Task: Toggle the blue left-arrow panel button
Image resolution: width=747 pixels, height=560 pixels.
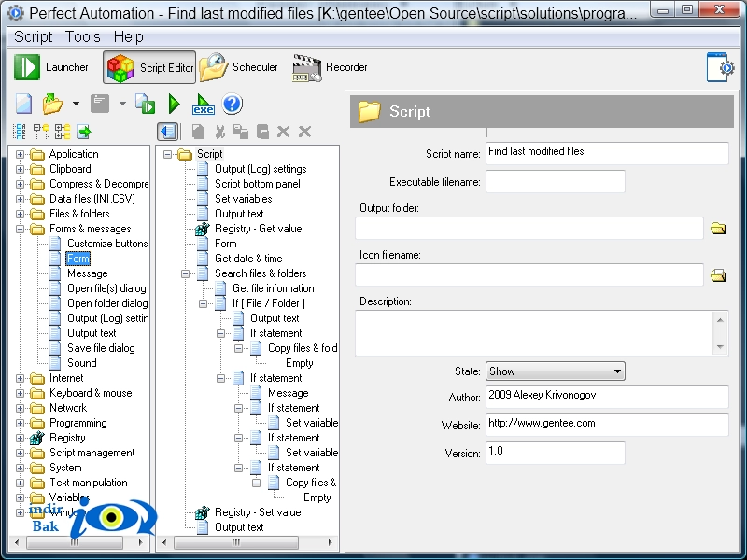Action: tap(167, 132)
